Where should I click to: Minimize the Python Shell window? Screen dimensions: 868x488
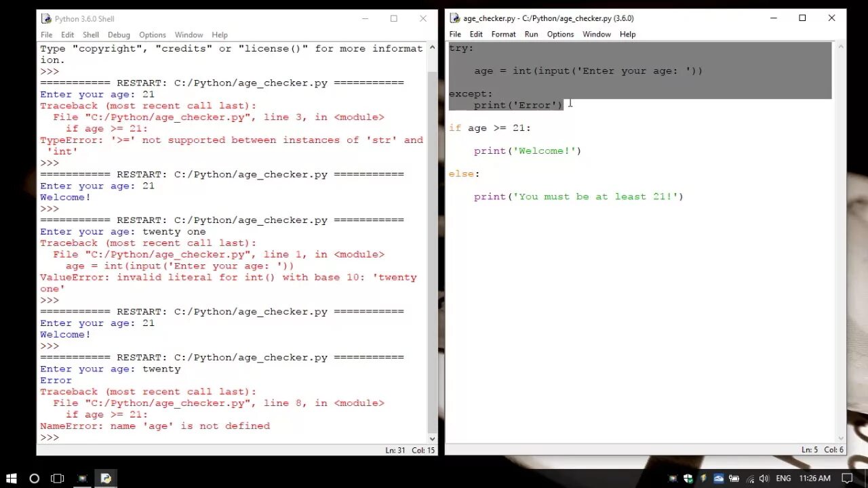click(x=365, y=18)
